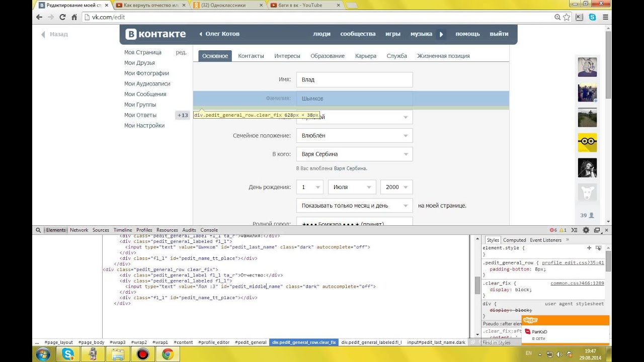Open the birthday visibility dropdown
Image resolution: width=644 pixels, height=362 pixels.
point(355,206)
